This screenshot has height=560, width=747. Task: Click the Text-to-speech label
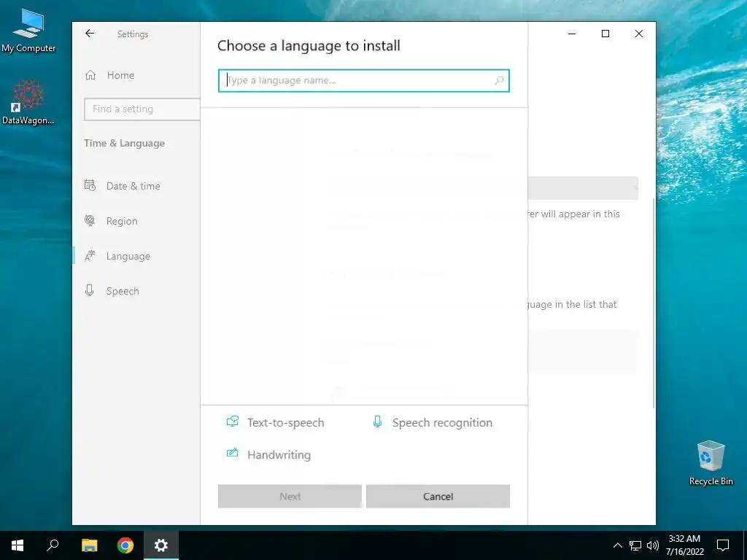tap(285, 423)
